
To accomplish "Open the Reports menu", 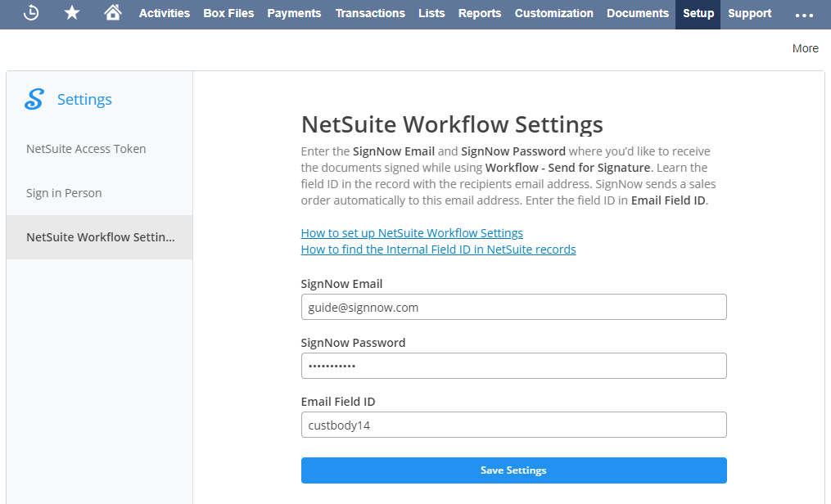I will 480,13.
